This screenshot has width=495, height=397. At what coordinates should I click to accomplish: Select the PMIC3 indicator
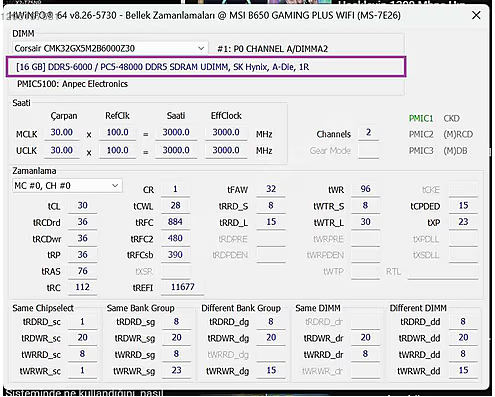tap(421, 151)
